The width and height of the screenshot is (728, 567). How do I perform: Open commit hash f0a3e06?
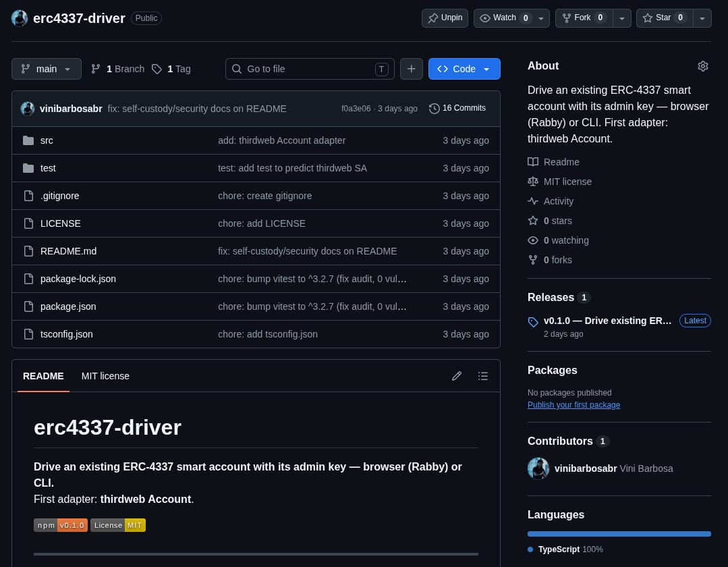tap(356, 109)
